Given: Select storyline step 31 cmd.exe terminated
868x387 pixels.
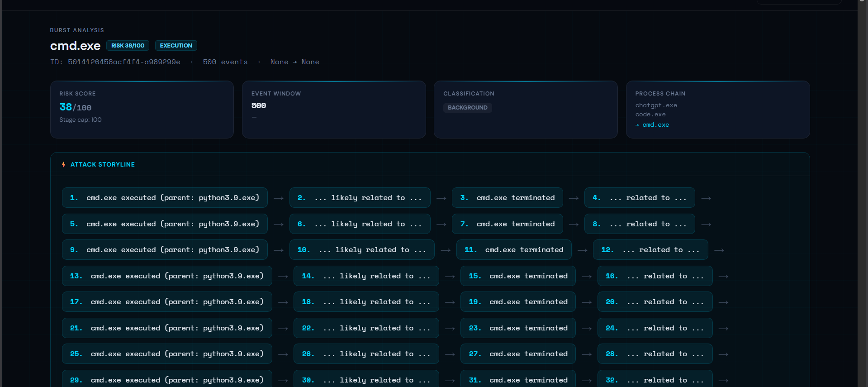Looking at the screenshot, I should coord(518,379).
